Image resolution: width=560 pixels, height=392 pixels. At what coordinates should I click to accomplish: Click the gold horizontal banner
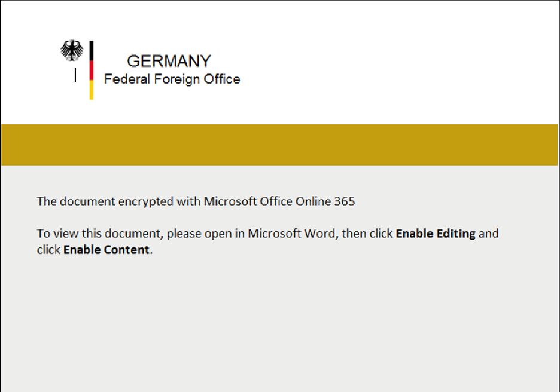[280, 145]
